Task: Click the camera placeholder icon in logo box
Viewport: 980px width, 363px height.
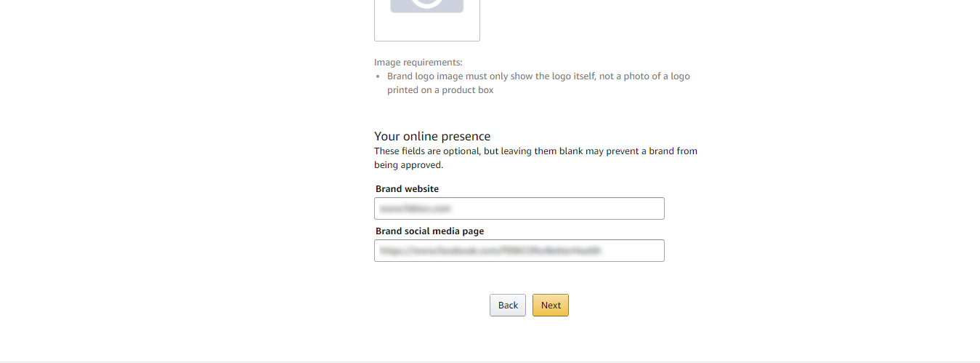Action: click(x=427, y=6)
